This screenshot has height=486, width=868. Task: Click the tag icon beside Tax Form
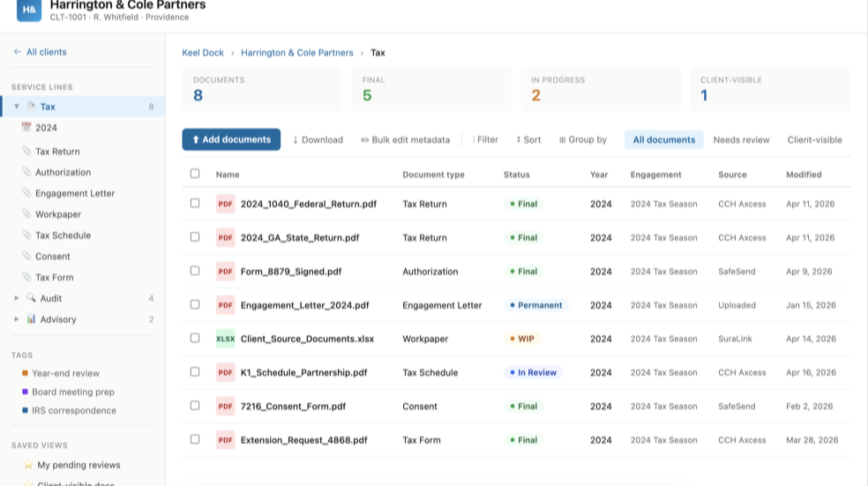[26, 277]
